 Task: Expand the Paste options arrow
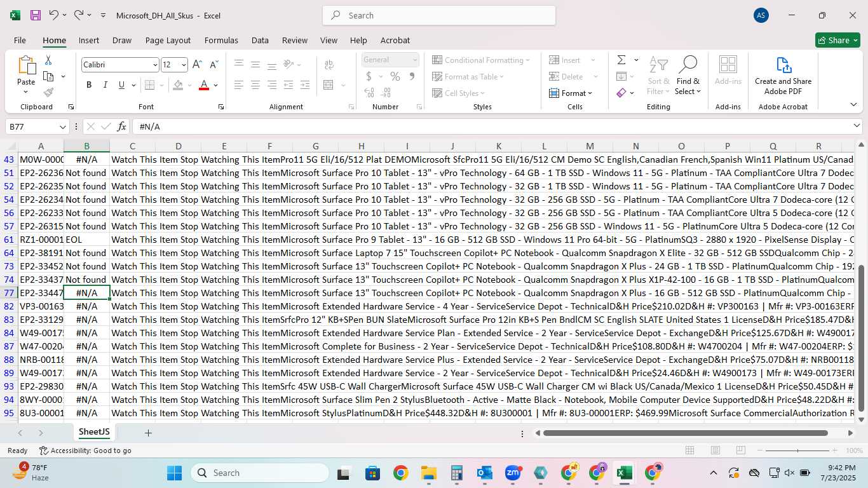pos(26,93)
